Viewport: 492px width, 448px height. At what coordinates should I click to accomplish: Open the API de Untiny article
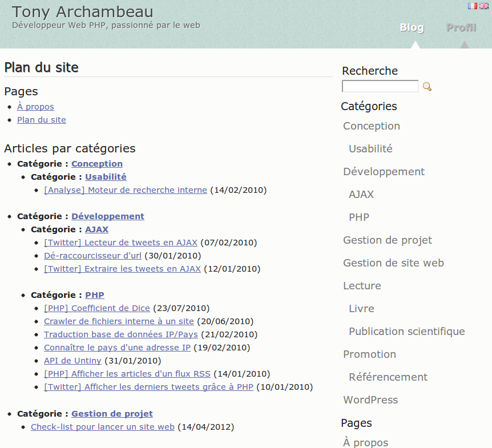tap(72, 361)
